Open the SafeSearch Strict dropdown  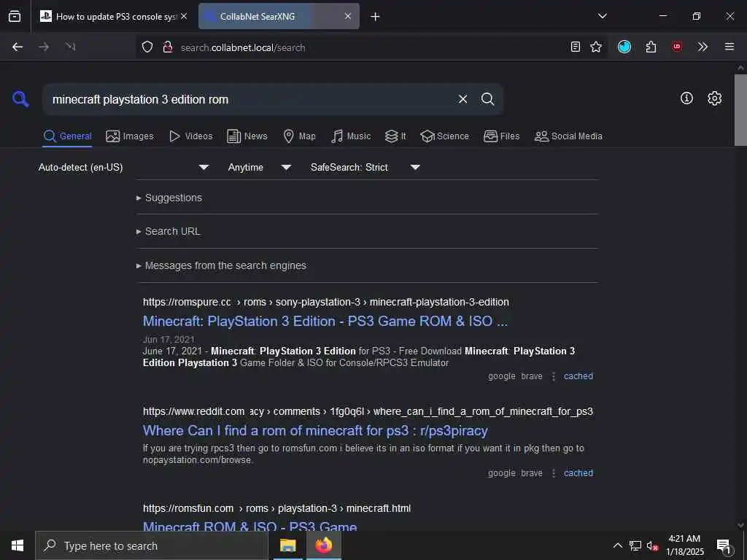[x=365, y=167]
